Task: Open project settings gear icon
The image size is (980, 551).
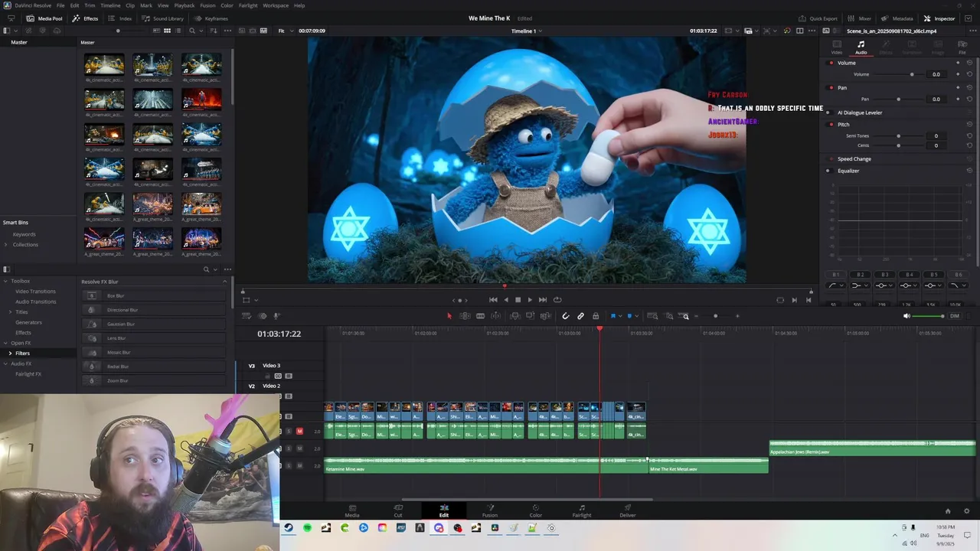Action: pos(966,511)
